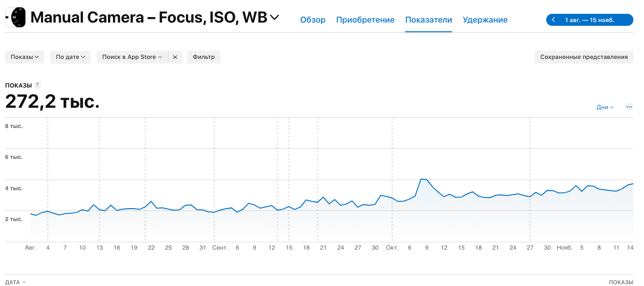Open the Поиск в App Store source dropdown
The width and height of the screenshot is (644, 286).
(x=132, y=57)
